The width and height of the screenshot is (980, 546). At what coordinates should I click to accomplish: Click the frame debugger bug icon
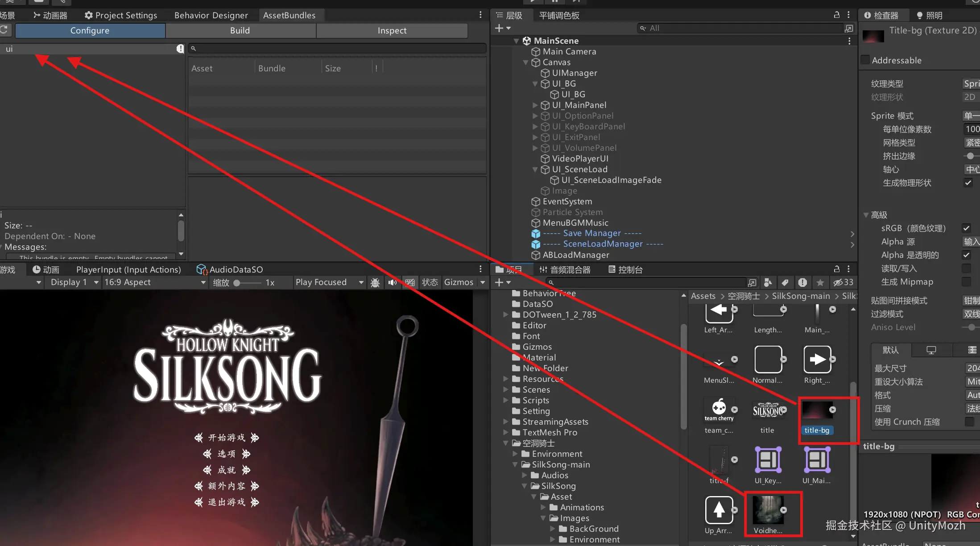(x=375, y=282)
